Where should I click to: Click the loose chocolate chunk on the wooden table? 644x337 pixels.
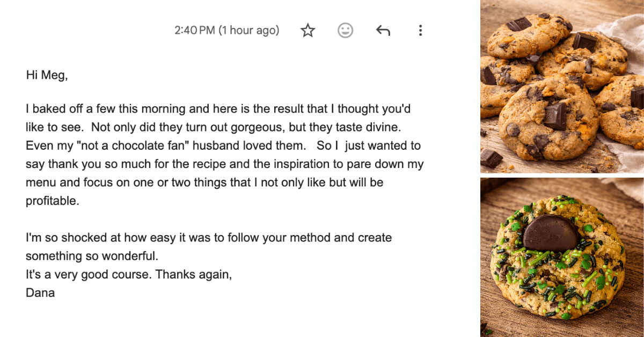click(491, 158)
